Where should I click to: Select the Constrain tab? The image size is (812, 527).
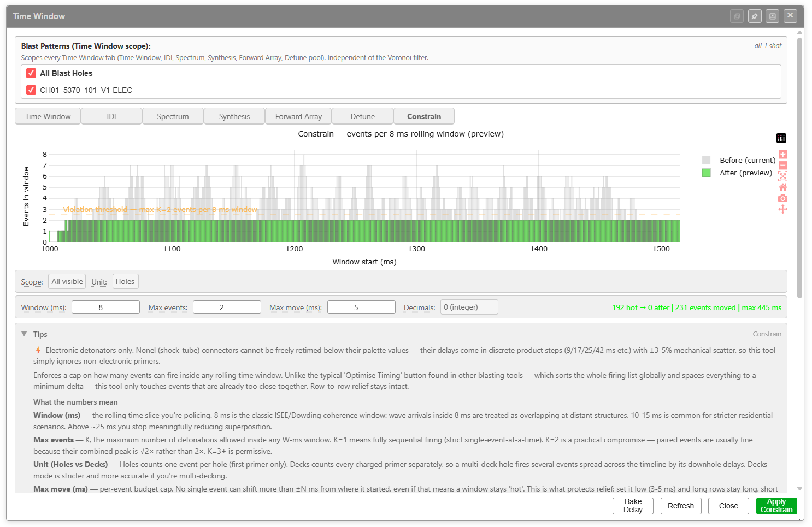424,116
